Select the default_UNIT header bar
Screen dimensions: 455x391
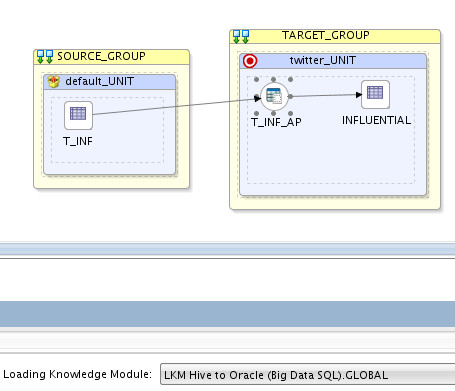point(110,82)
